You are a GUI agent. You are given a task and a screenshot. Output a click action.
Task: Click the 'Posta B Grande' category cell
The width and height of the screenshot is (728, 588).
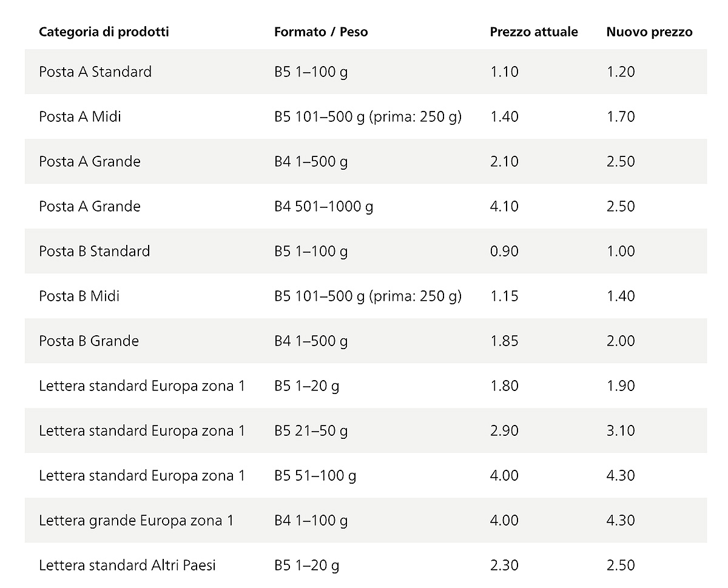click(89, 341)
